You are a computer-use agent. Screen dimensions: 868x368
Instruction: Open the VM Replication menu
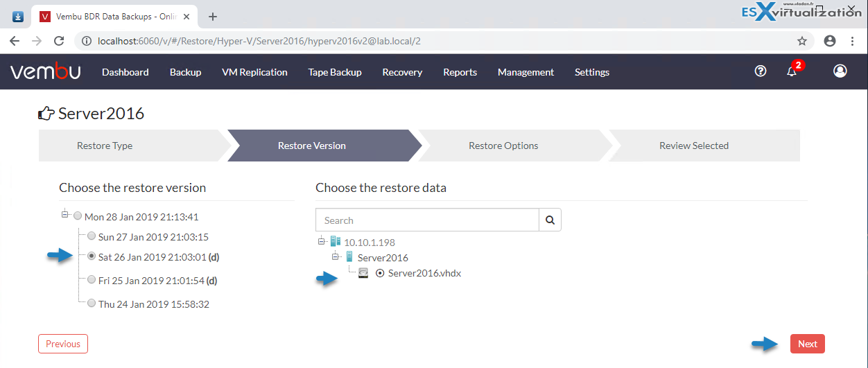click(254, 72)
